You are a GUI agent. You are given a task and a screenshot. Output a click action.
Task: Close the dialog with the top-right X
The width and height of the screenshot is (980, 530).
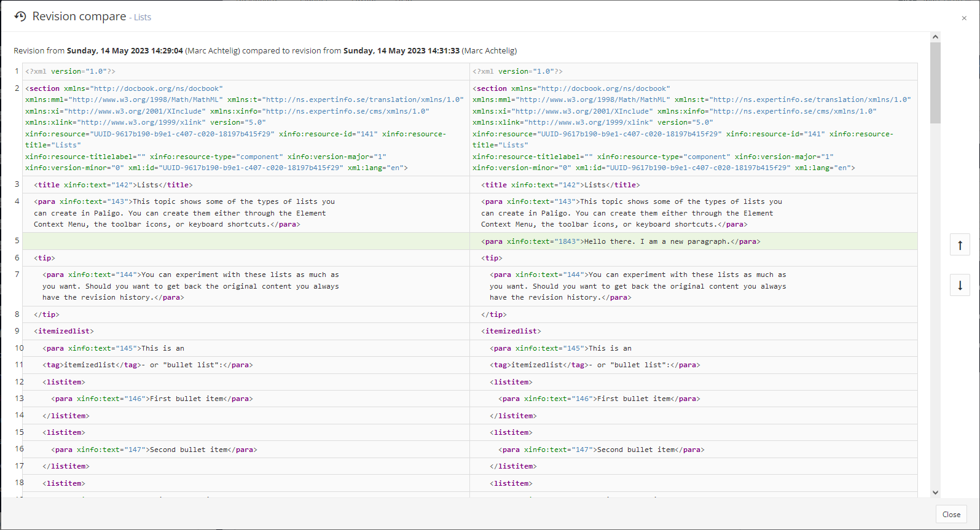pyautogui.click(x=964, y=18)
